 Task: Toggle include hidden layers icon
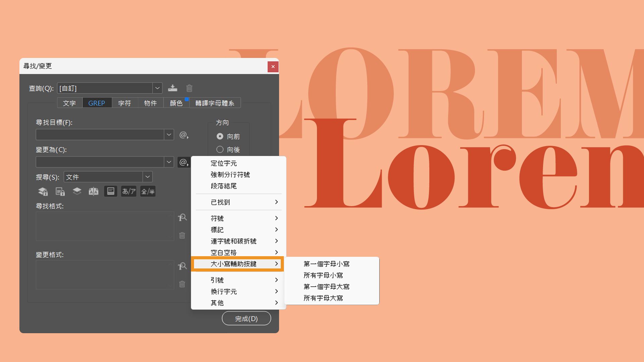[x=77, y=191]
